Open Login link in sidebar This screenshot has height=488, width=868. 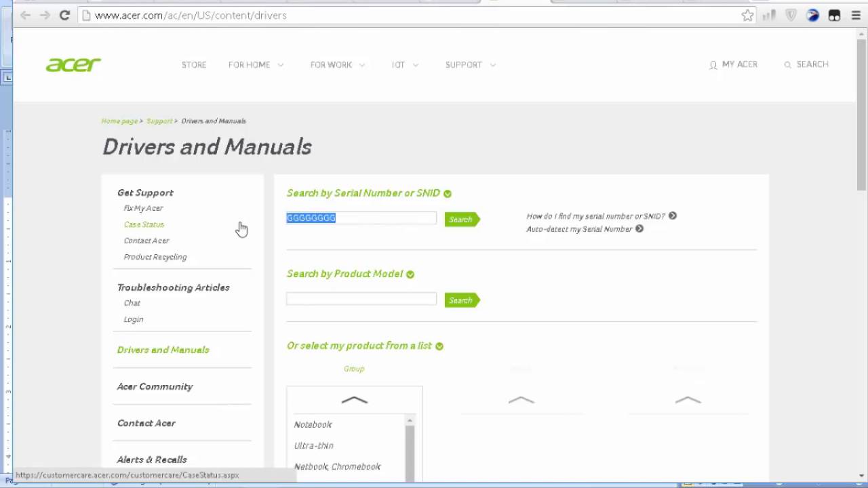click(x=134, y=319)
